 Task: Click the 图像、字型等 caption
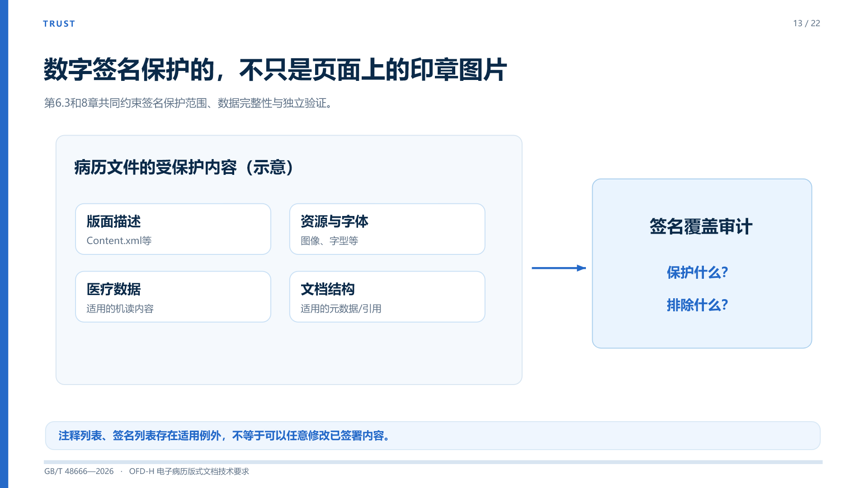[329, 241]
